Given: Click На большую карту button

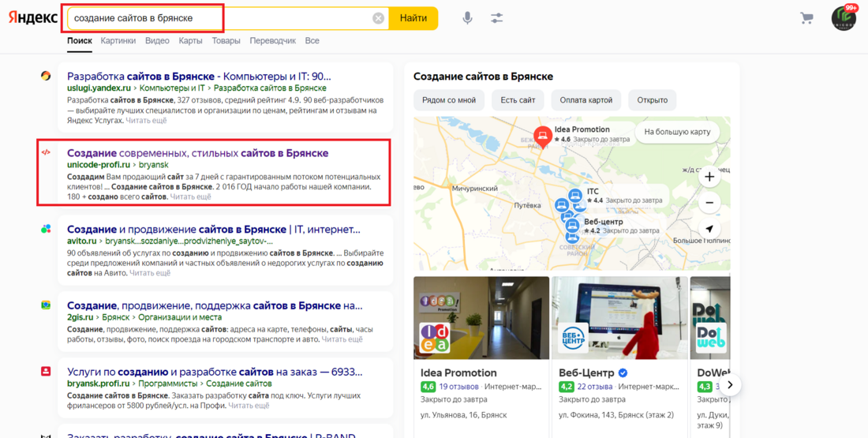Looking at the screenshot, I should [677, 133].
